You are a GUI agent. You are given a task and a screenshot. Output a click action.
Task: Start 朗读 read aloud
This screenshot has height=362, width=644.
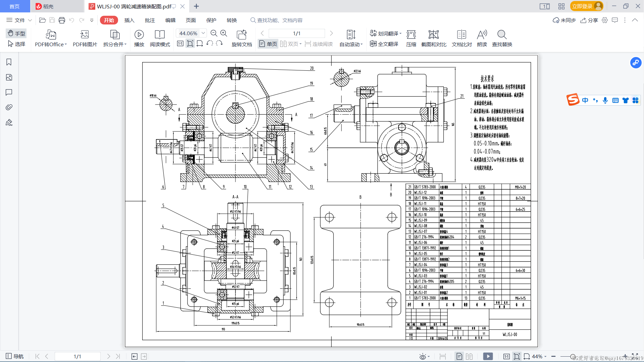(482, 39)
